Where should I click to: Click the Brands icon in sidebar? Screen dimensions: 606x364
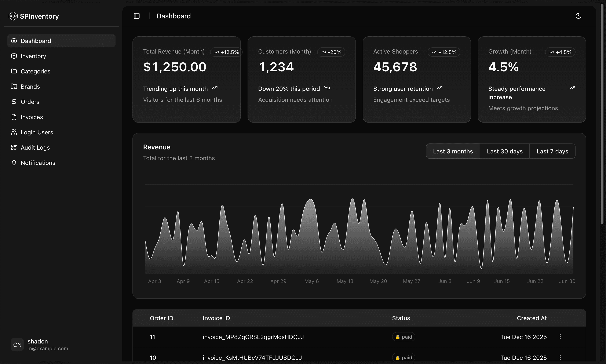click(14, 86)
